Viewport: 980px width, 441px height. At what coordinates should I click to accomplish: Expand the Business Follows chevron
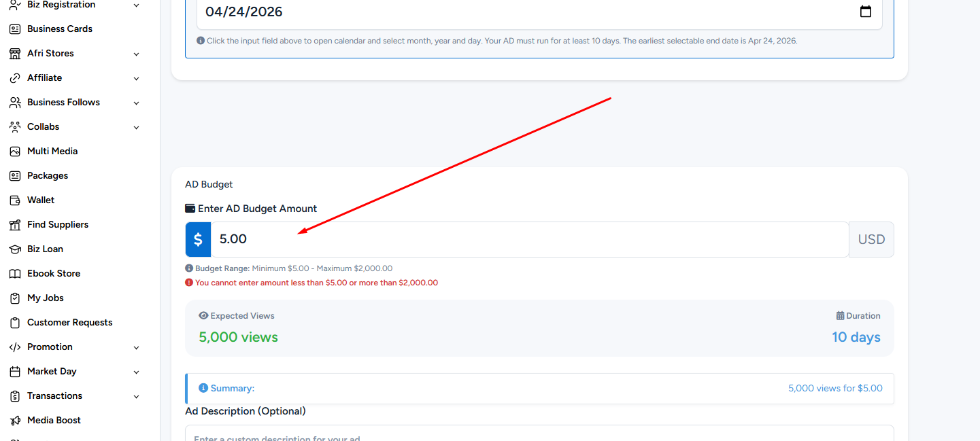[x=136, y=103]
